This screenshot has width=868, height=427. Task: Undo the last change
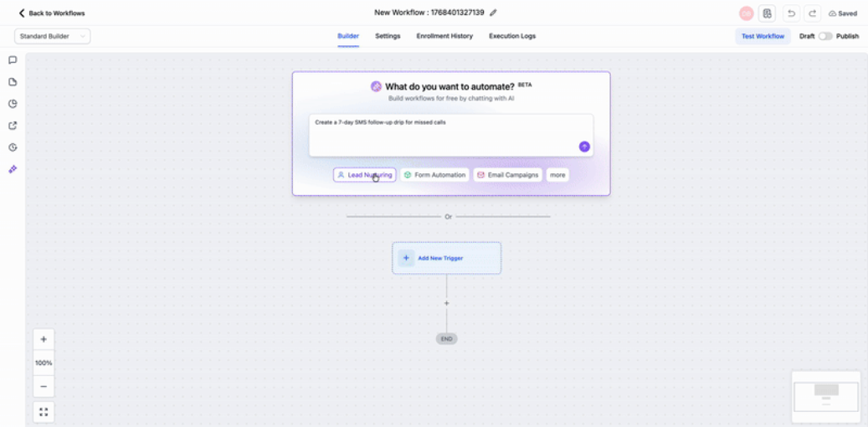(x=791, y=13)
